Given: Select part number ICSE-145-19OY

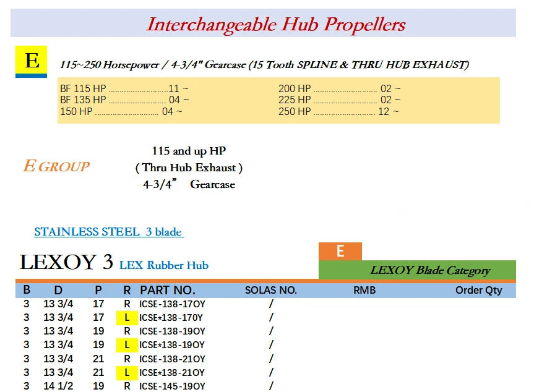Looking at the screenshot, I should click(x=172, y=386).
